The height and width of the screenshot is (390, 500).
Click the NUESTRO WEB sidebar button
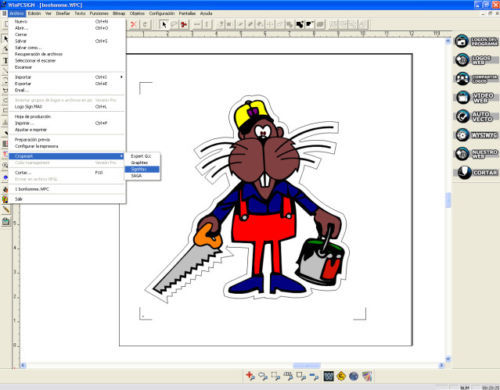[476, 154]
